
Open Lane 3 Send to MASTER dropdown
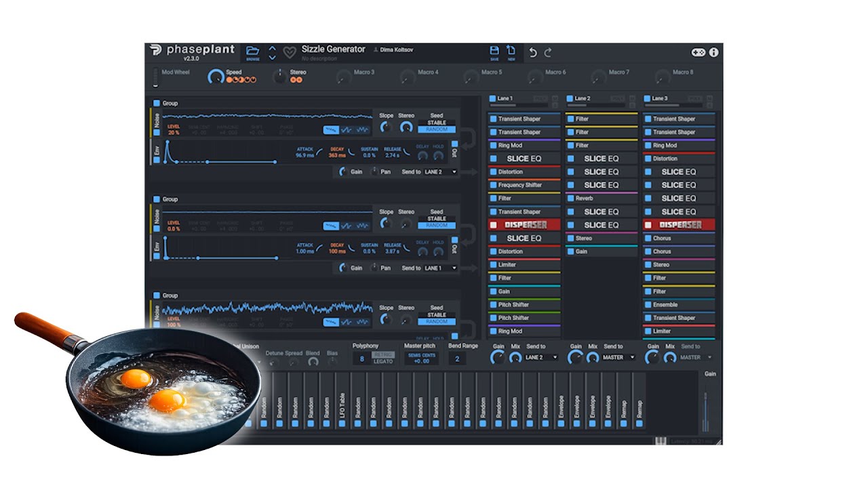click(x=696, y=357)
